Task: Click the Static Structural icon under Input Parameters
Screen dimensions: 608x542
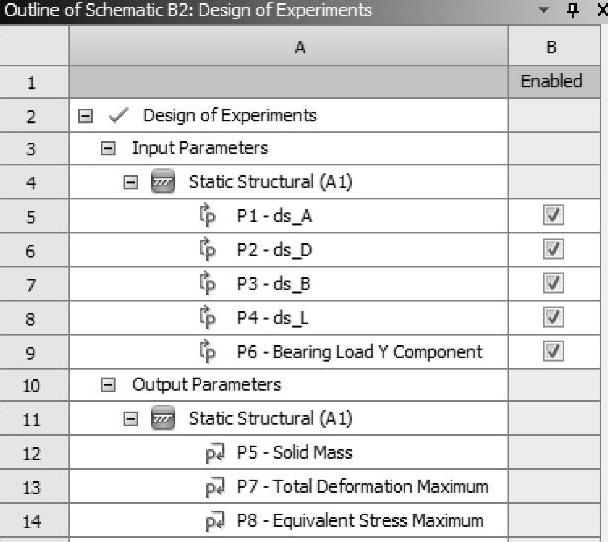Action: (x=162, y=182)
